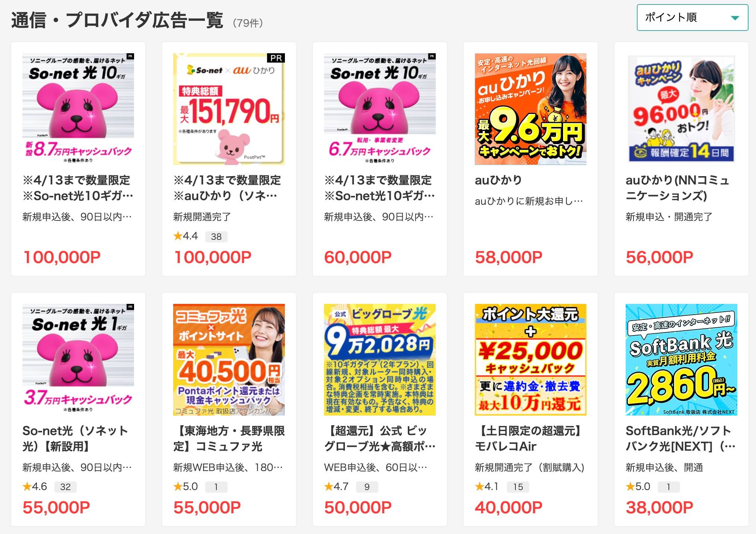Select the SoftBank光/ソフトバンク光[NEXT] title

coord(680,438)
